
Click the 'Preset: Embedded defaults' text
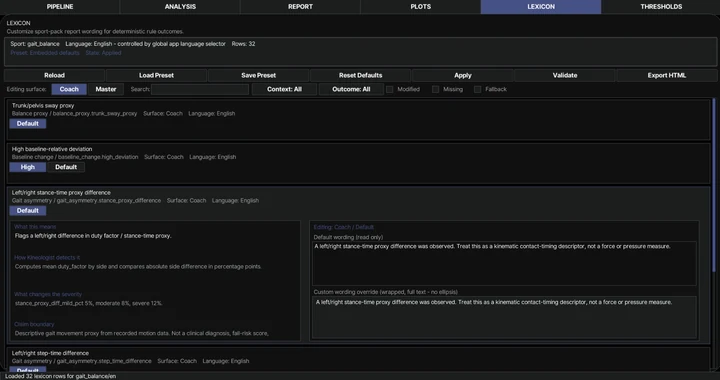(x=45, y=53)
